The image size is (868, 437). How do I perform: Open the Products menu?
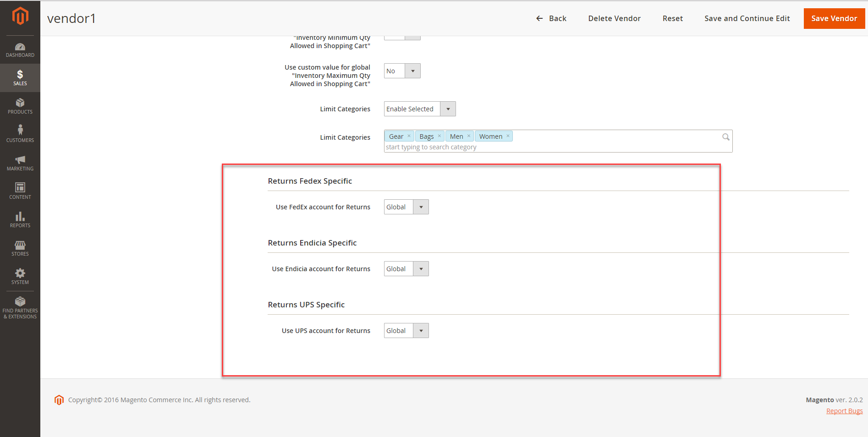click(x=20, y=106)
